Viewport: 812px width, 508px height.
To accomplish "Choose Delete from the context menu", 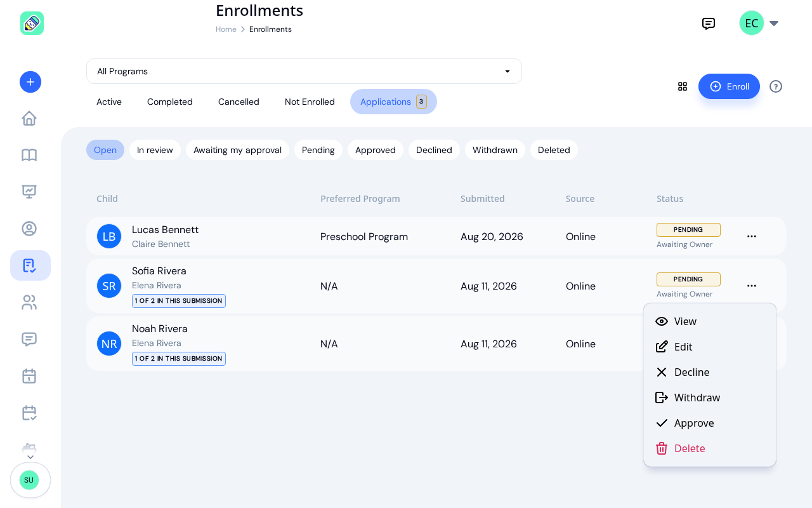I will pos(710,448).
